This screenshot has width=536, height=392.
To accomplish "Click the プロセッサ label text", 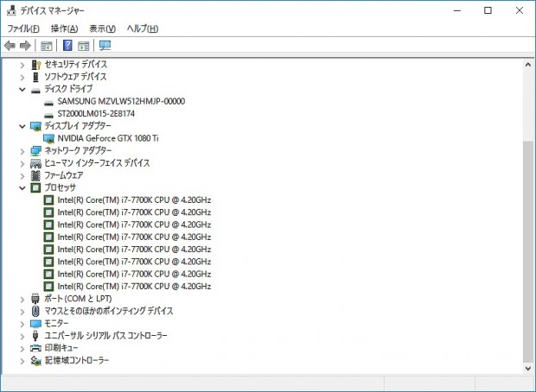I will [61, 187].
